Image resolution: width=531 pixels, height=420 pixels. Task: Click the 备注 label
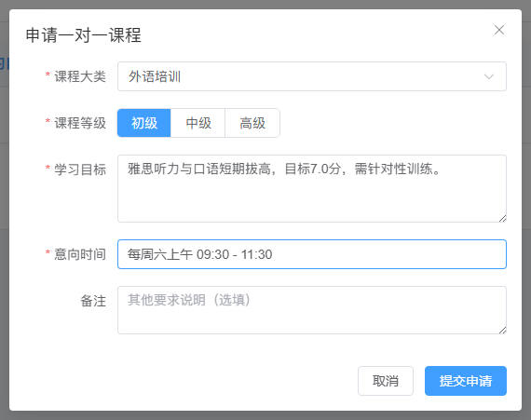coord(93,301)
